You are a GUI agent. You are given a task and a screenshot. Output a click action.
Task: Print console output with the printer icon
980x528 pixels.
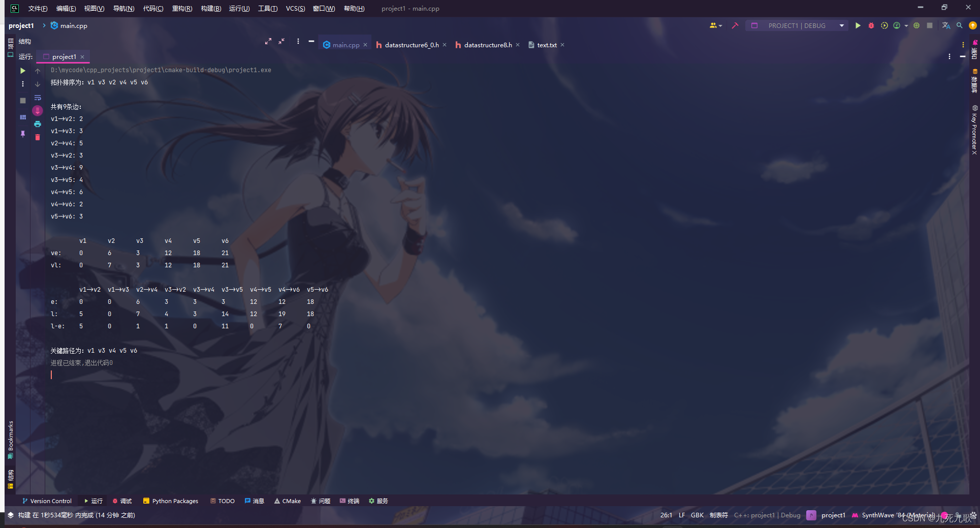[38, 124]
